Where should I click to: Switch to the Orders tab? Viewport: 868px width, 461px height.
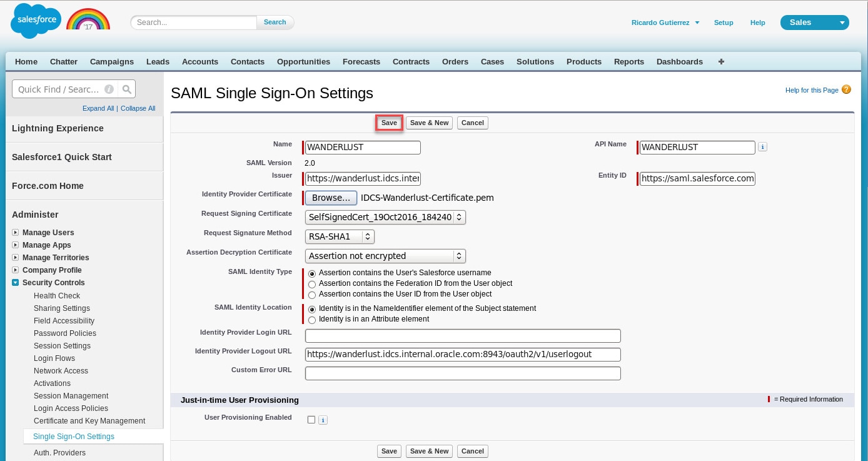455,61
